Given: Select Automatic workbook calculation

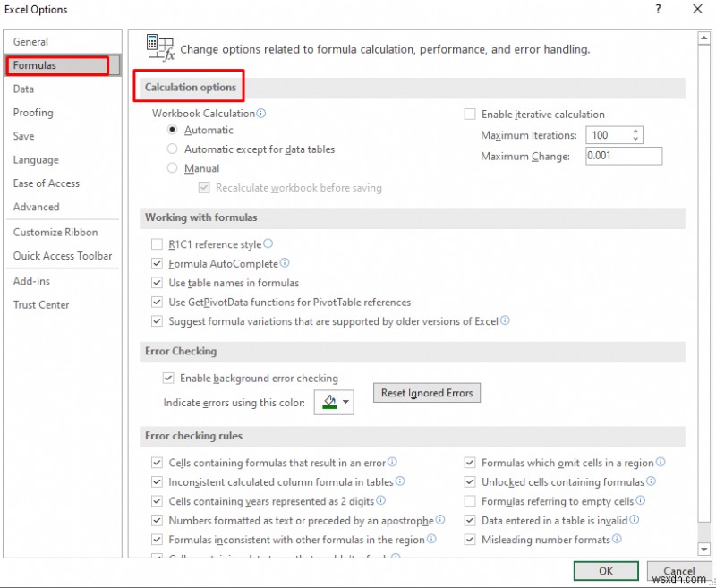Looking at the screenshot, I should pyautogui.click(x=172, y=130).
